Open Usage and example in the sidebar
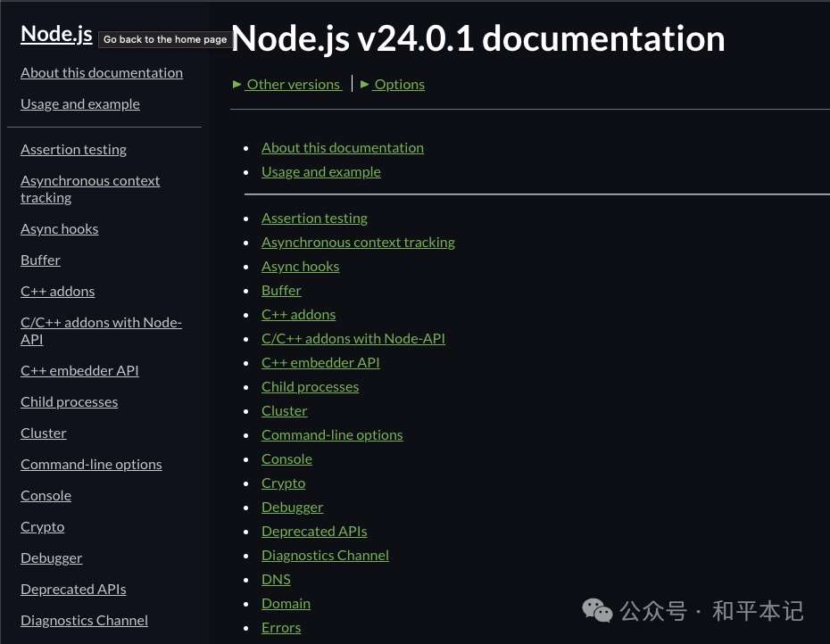This screenshot has width=830, height=644. point(80,104)
